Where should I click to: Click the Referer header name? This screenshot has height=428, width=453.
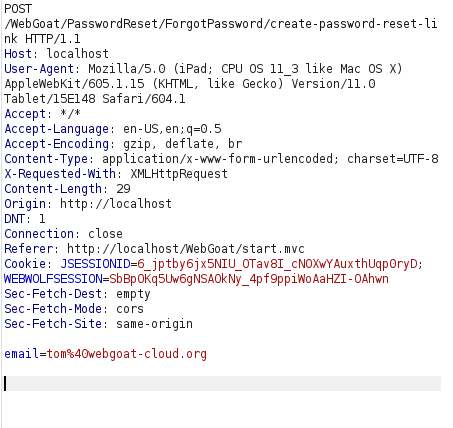pyautogui.click(x=28, y=249)
